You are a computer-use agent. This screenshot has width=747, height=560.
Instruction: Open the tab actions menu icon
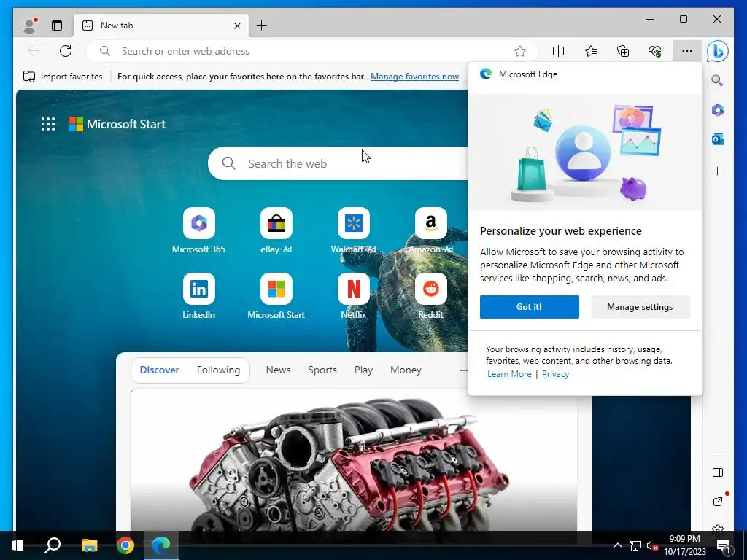57,26
